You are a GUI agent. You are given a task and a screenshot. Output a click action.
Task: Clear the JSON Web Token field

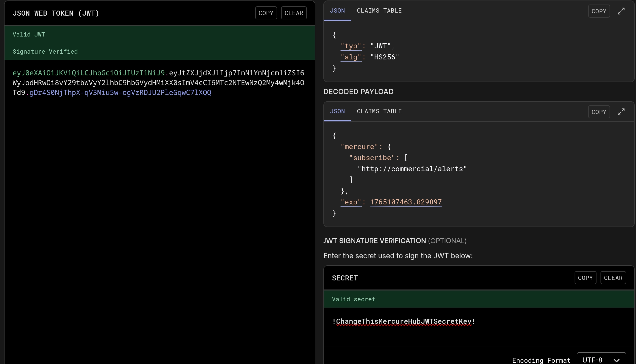pyautogui.click(x=293, y=13)
